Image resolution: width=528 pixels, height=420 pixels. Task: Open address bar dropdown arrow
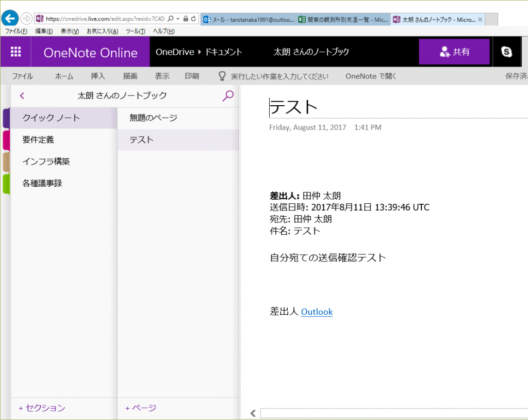tap(178, 19)
